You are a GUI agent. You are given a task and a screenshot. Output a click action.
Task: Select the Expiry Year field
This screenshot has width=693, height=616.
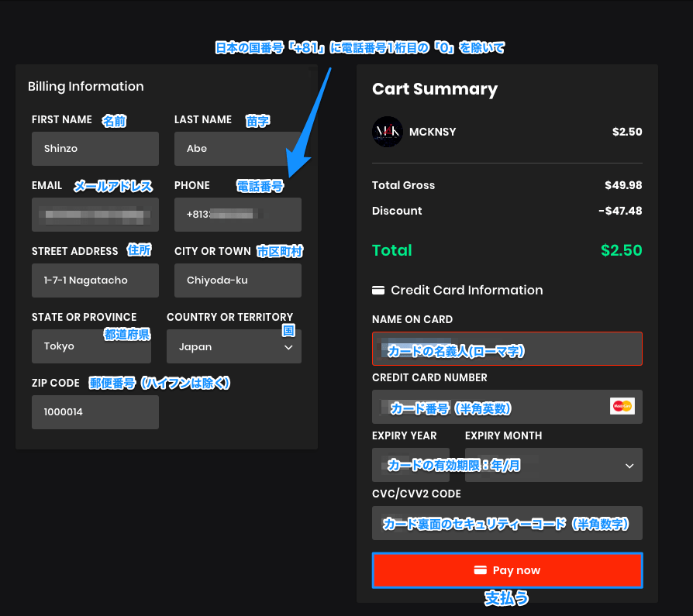(411, 465)
